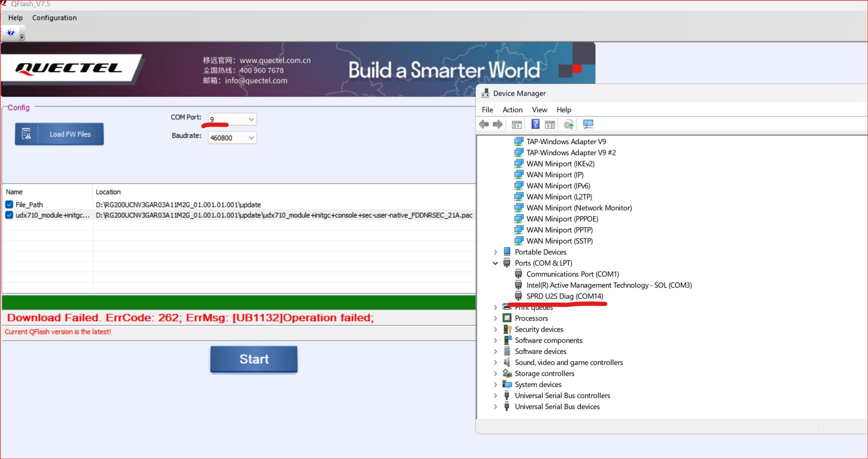Open the Baudrate dropdown
The image size is (868, 459).
[251, 138]
